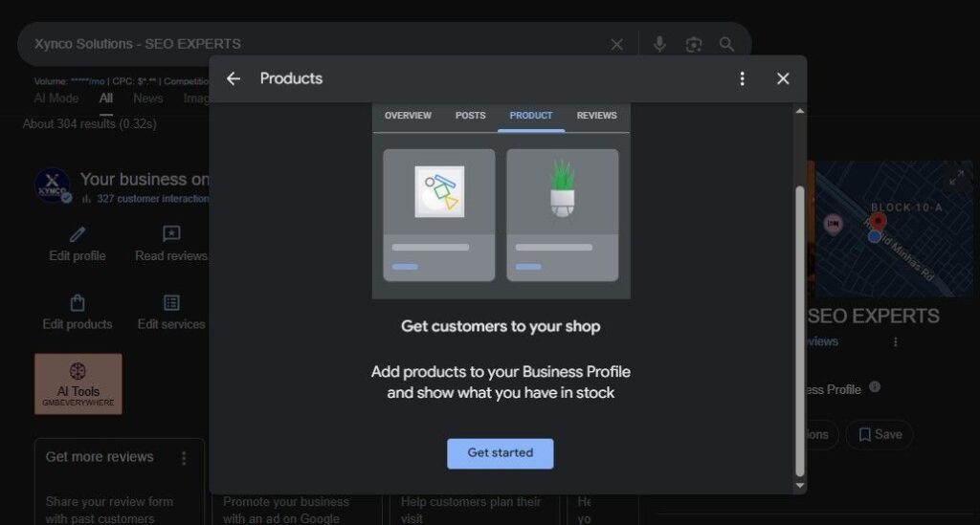Click the Get started button
The image size is (980, 525).
click(x=500, y=453)
